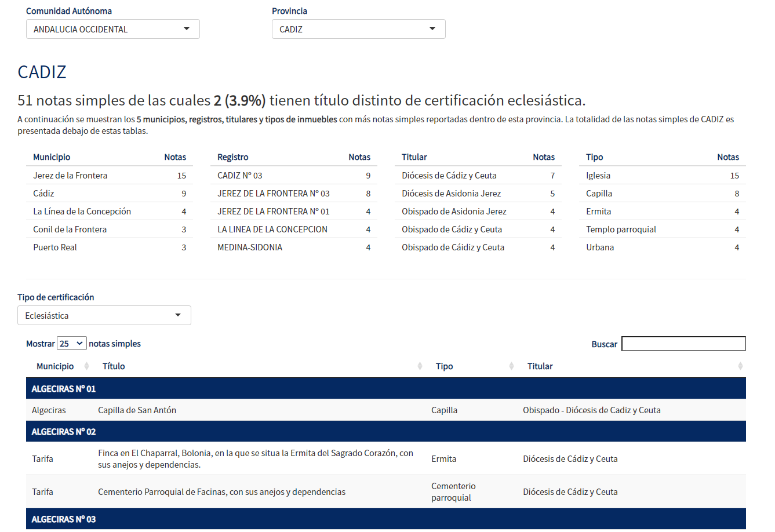
Task: Open the Comunidad Autónoma dropdown
Action: [112, 29]
